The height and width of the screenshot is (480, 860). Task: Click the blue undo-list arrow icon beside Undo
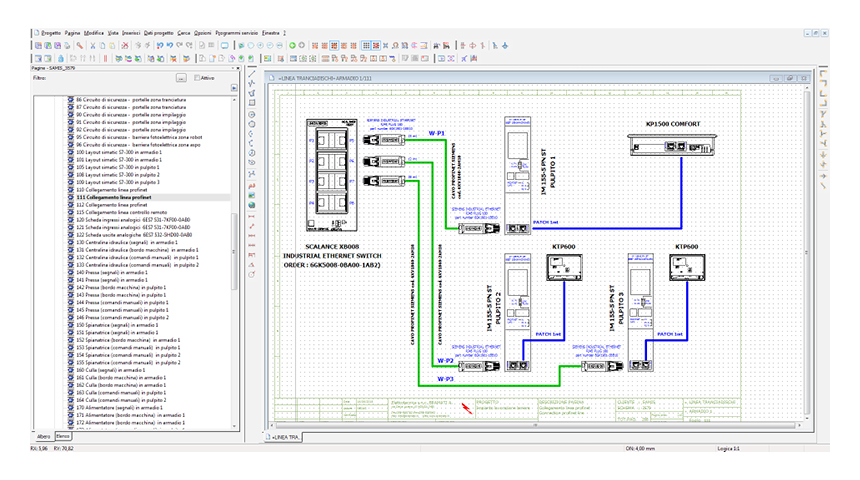tap(169, 46)
